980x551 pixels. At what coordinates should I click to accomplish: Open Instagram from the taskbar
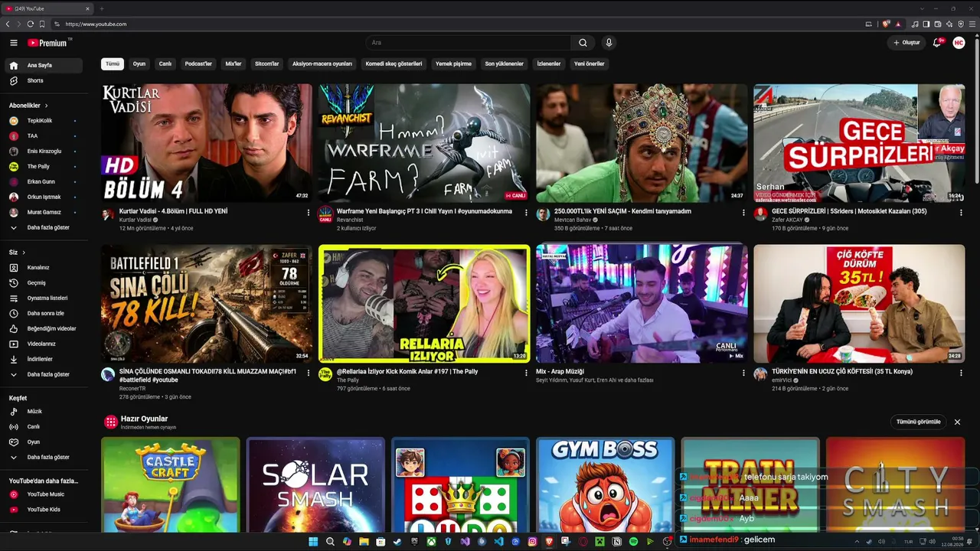[532, 542]
